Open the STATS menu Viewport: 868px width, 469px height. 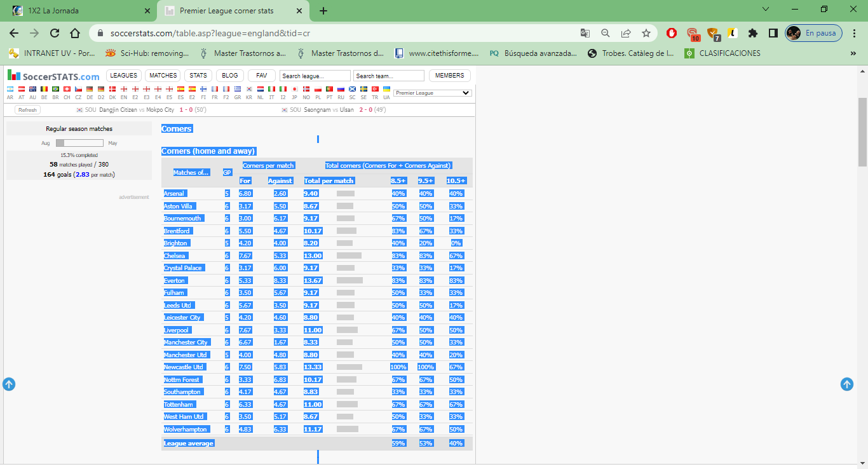(198, 76)
